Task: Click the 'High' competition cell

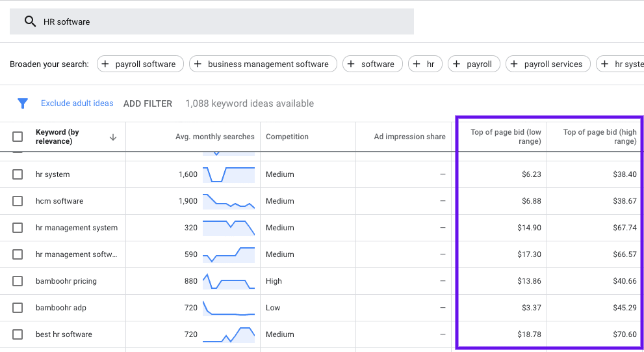Action: click(x=274, y=281)
